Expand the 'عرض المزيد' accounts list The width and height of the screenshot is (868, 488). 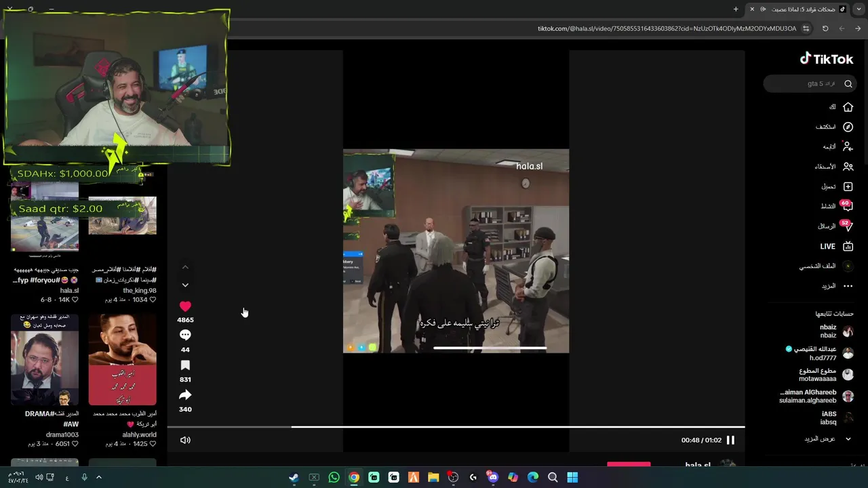(x=828, y=439)
